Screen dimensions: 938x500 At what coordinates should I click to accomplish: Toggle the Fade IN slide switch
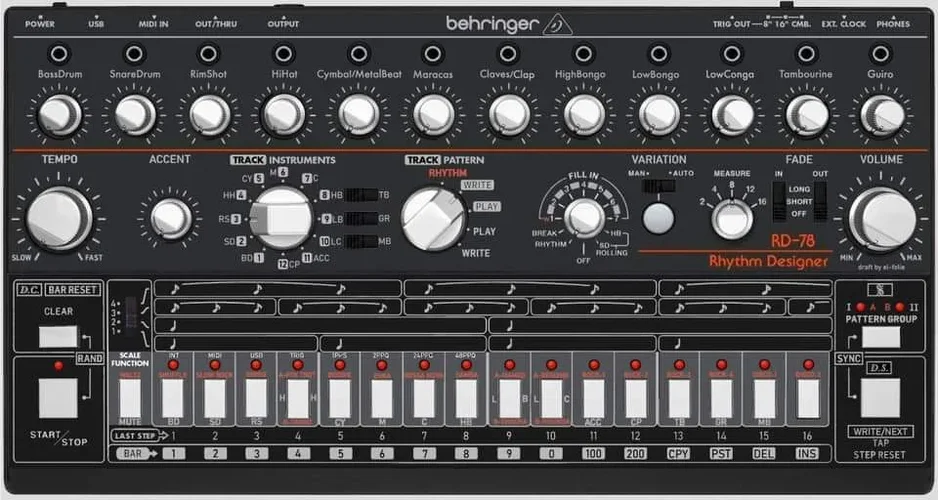[779, 202]
